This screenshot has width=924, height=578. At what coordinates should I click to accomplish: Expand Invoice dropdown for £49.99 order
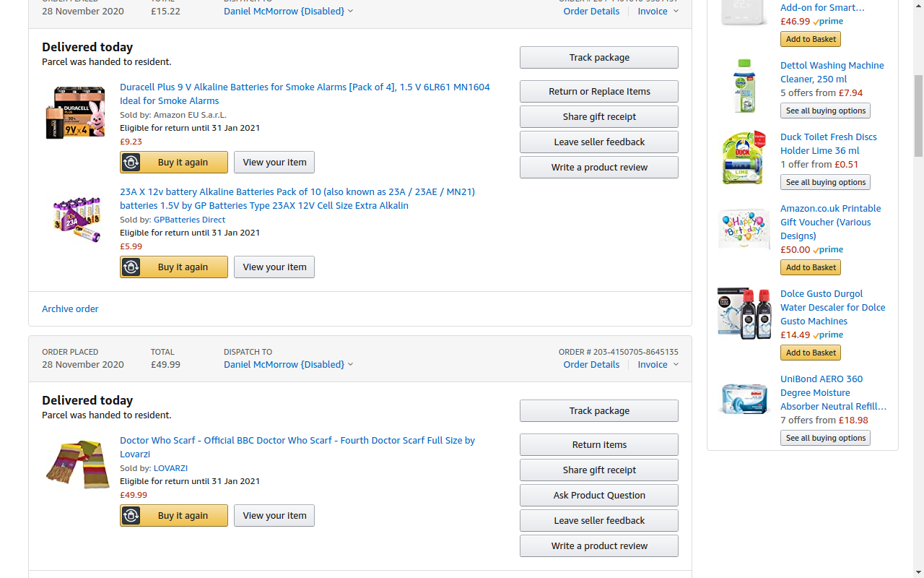click(x=658, y=365)
